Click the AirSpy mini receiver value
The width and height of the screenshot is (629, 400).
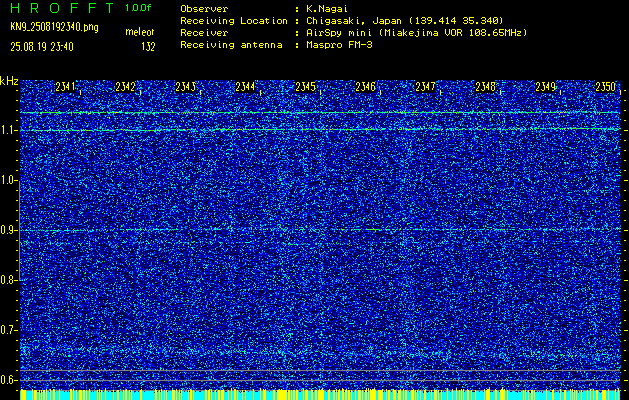(x=416, y=33)
